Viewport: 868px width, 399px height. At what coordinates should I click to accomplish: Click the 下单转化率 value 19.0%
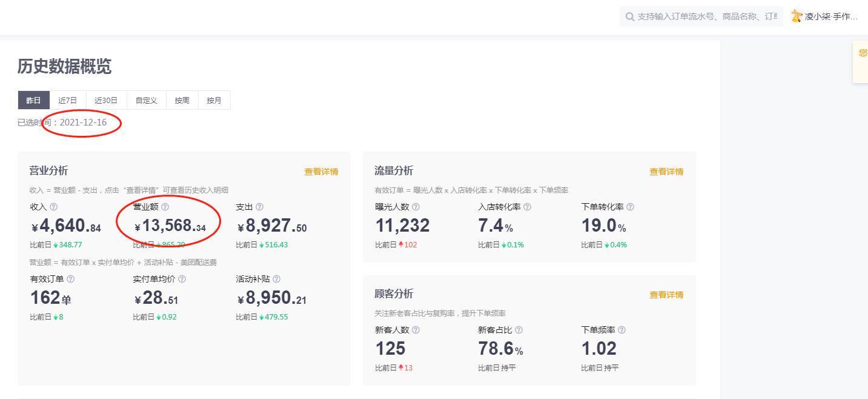603,226
